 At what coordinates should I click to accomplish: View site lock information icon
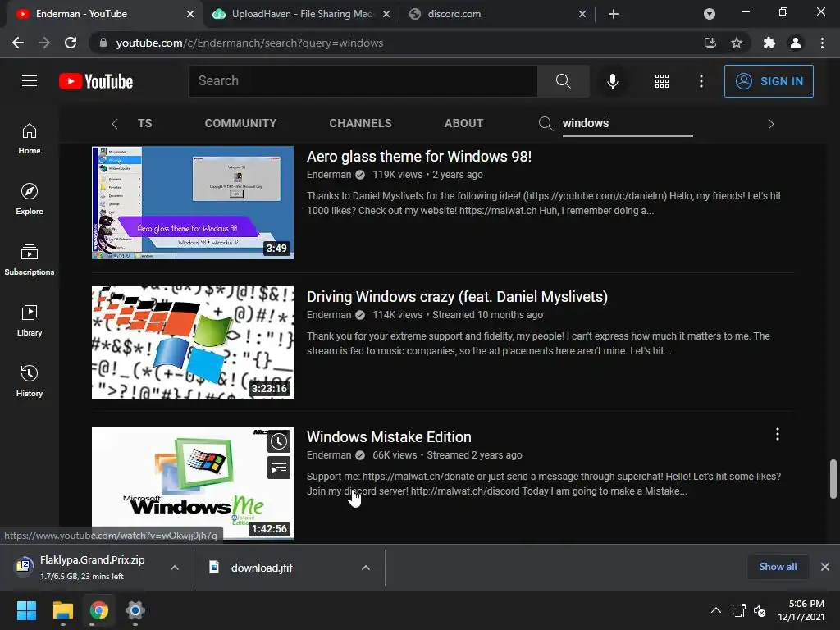[103, 43]
